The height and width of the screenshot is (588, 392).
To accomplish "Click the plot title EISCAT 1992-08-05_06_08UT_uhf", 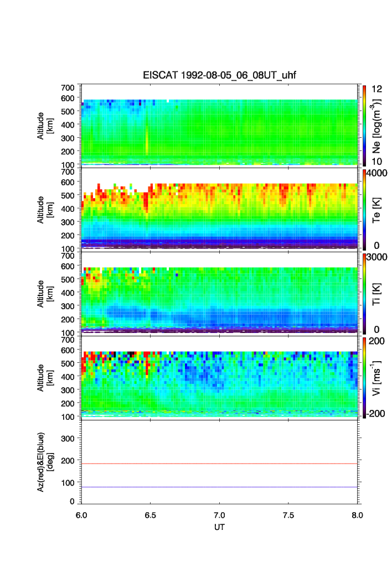I will pyautogui.click(x=219, y=75).
